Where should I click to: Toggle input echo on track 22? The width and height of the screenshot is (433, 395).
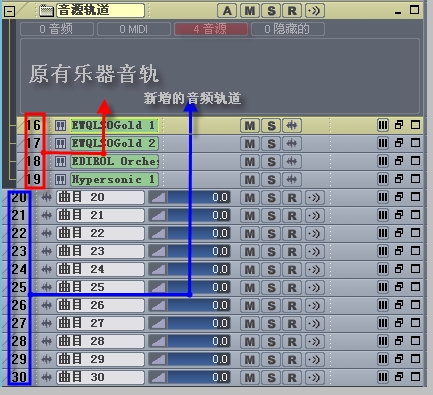point(314,233)
